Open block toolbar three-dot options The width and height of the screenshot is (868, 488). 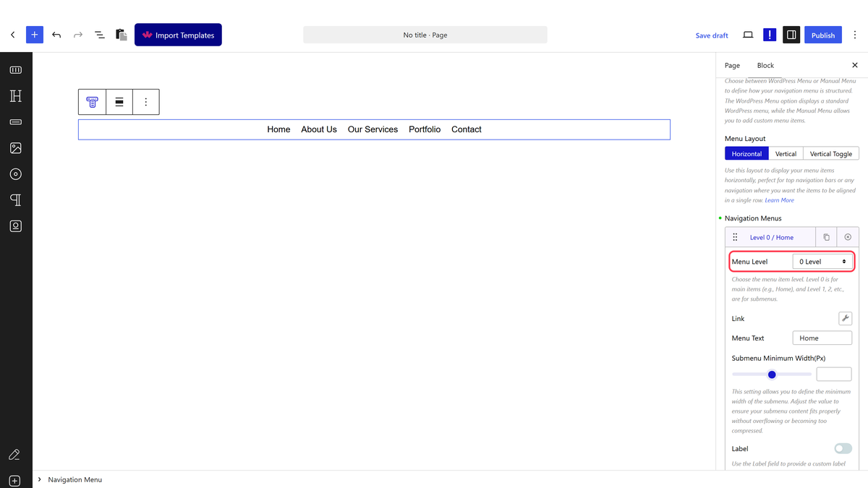click(145, 102)
